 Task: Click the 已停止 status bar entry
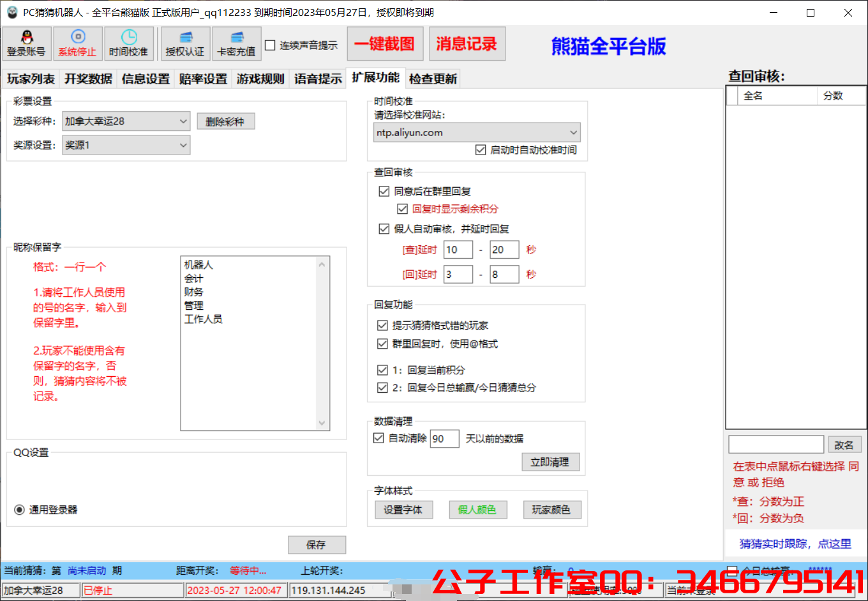pos(131,590)
